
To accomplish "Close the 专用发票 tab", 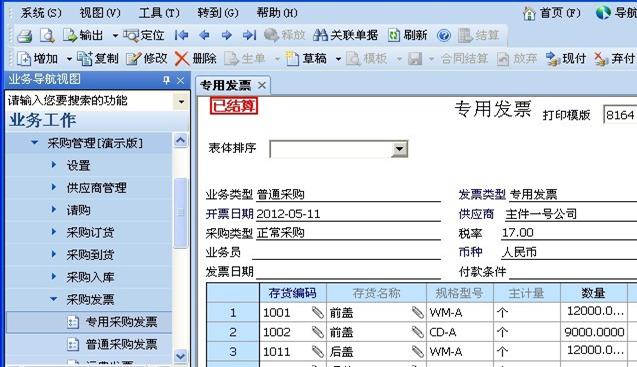I will click(262, 85).
